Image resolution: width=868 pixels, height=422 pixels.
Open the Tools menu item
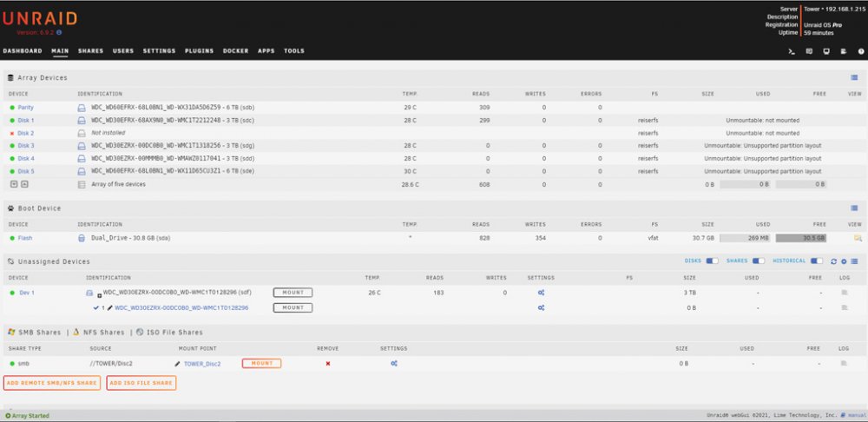pos(294,51)
